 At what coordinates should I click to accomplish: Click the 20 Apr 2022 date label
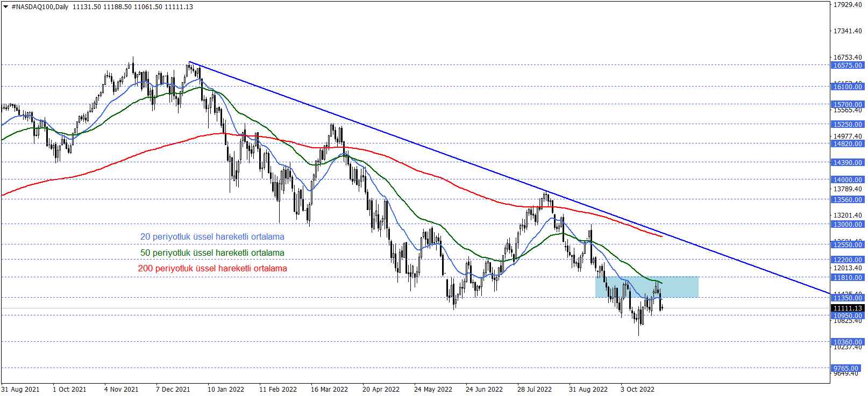381,390
